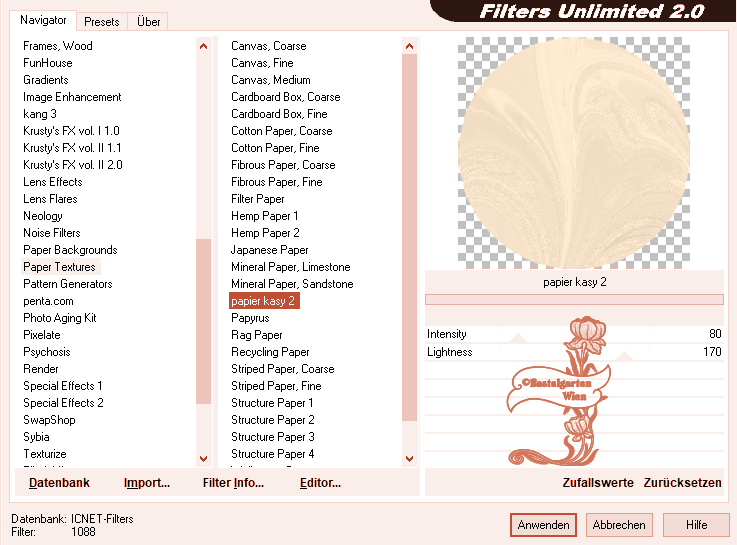The image size is (737, 545).
Task: Click the filter list scroll-up arrow
Action: pos(409,46)
